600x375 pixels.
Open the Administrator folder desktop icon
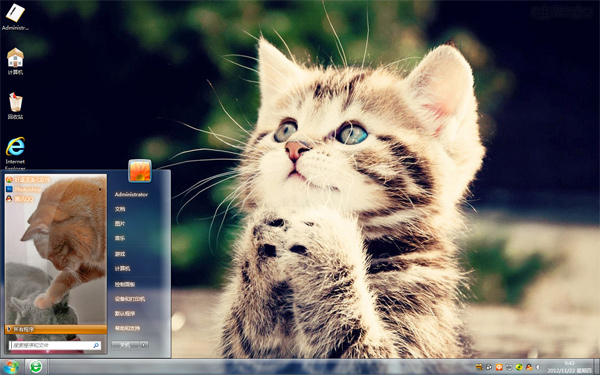[x=15, y=17]
